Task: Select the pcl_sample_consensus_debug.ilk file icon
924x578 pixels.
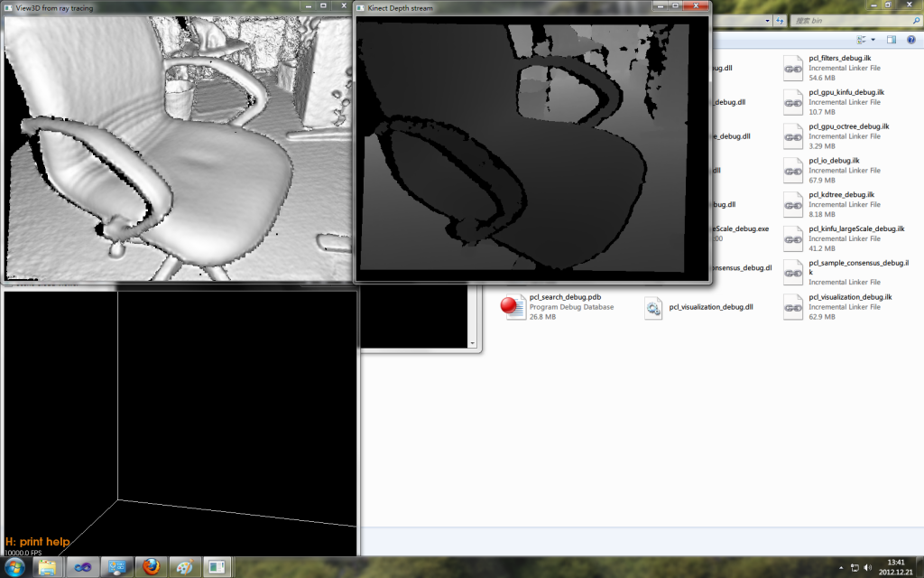Action: pos(792,273)
